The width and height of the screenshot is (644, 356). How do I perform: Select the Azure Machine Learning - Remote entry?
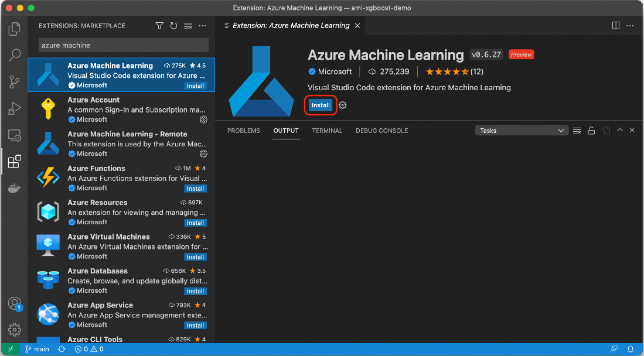pyautogui.click(x=121, y=143)
